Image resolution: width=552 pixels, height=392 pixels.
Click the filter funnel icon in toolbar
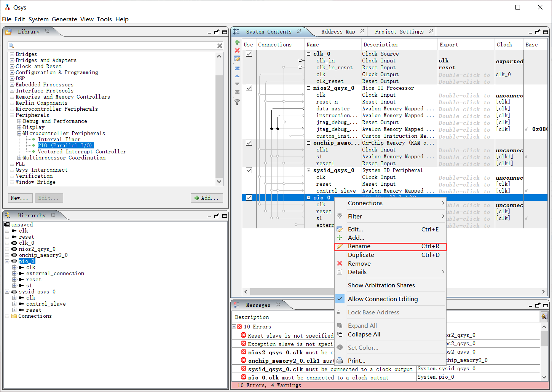click(x=237, y=102)
